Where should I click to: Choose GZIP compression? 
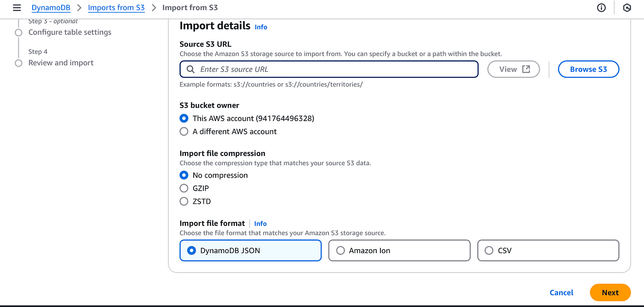184,188
